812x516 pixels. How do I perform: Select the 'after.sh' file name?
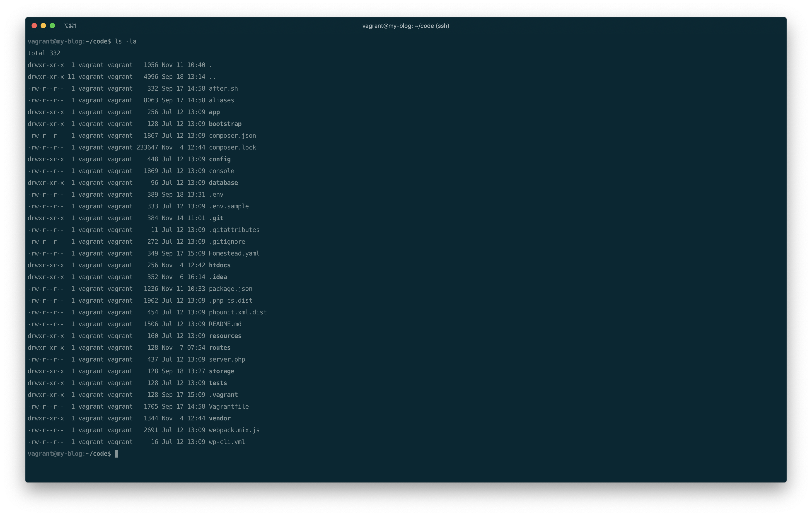(223, 89)
